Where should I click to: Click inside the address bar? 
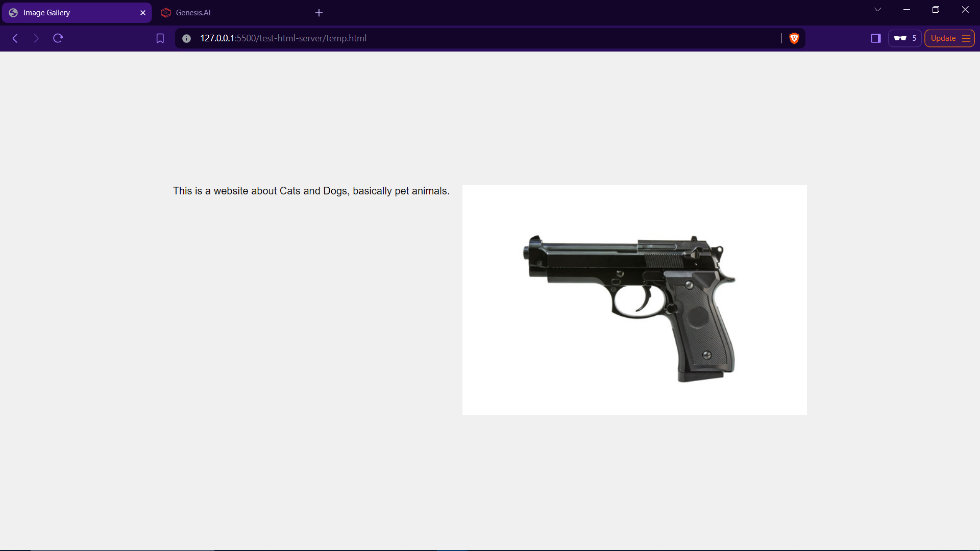point(459,38)
